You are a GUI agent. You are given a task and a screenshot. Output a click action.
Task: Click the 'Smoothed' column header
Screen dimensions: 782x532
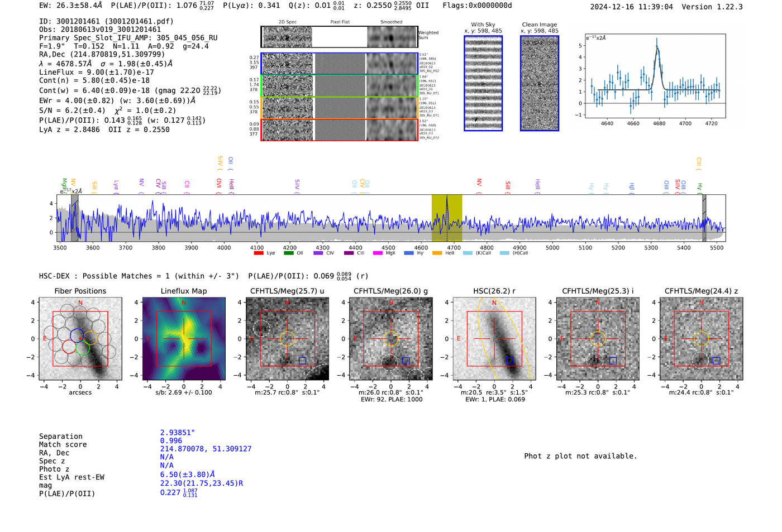click(392, 22)
